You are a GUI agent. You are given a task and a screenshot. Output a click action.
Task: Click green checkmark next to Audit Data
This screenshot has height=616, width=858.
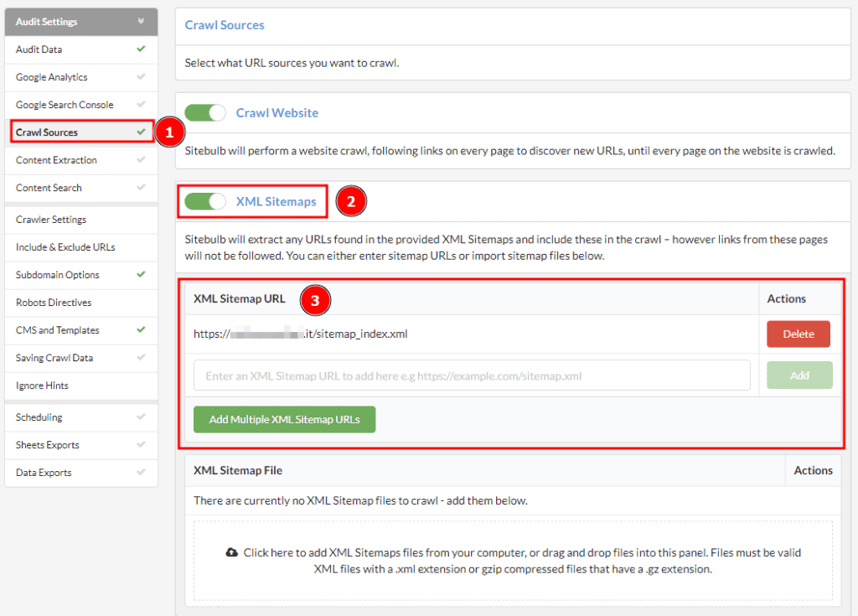(x=141, y=49)
